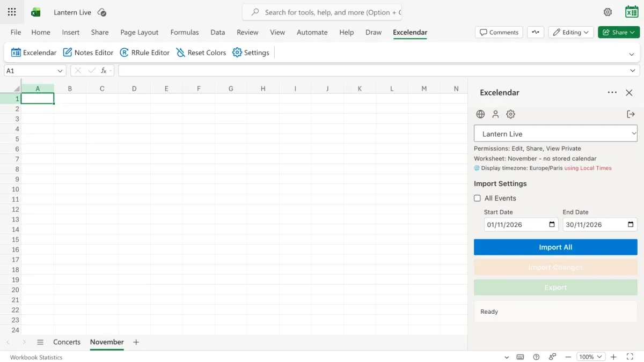Expand the Lantern Live calendar dropdown
Screen dimensions: 644x362
(x=555, y=134)
